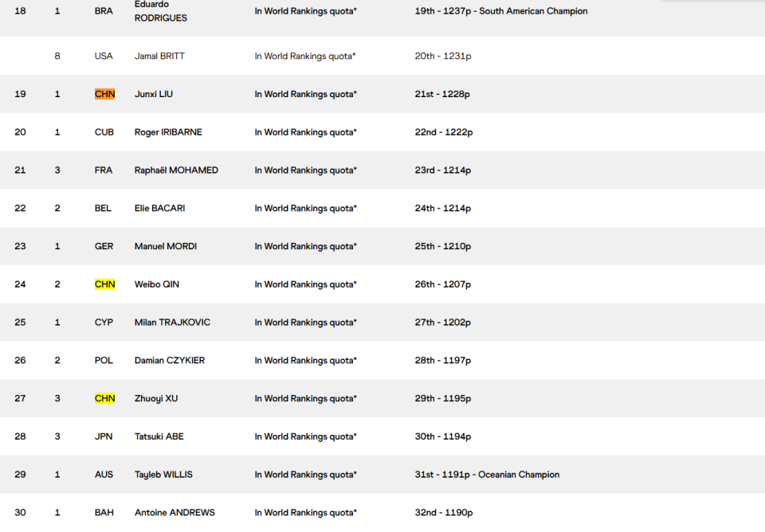Click Manuel MORDI athlete name
Viewport: 765px width, 532px height.
click(166, 247)
